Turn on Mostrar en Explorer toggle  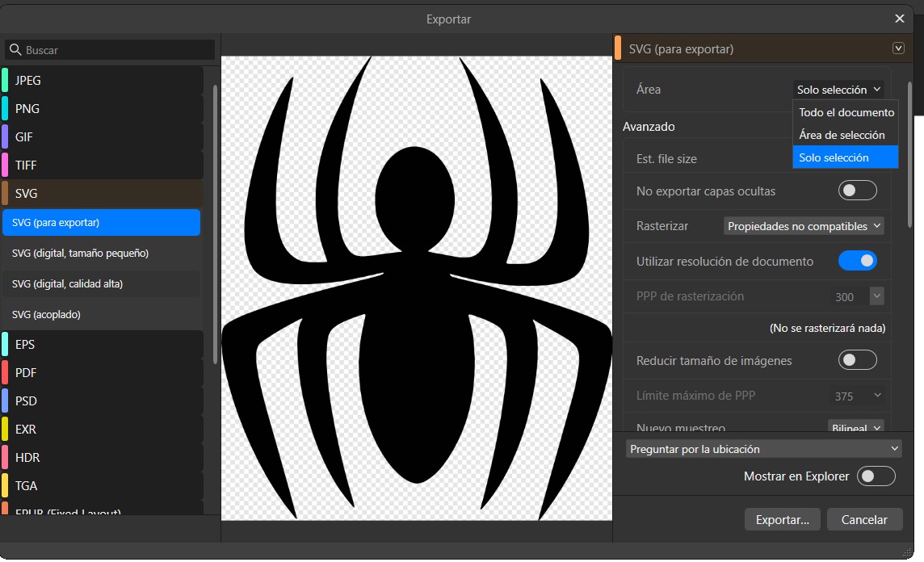(x=876, y=476)
